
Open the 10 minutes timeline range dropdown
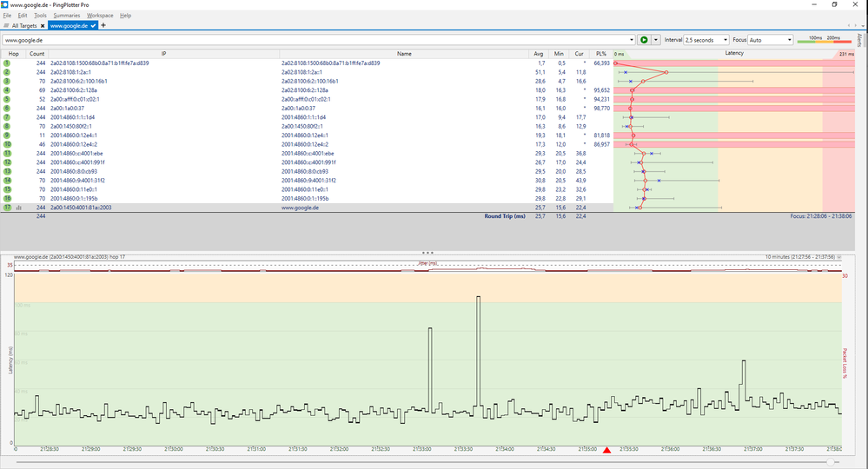click(839, 257)
